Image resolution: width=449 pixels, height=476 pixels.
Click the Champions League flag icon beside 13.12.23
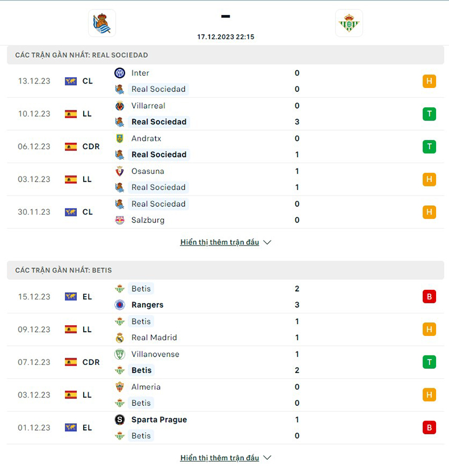coord(70,81)
